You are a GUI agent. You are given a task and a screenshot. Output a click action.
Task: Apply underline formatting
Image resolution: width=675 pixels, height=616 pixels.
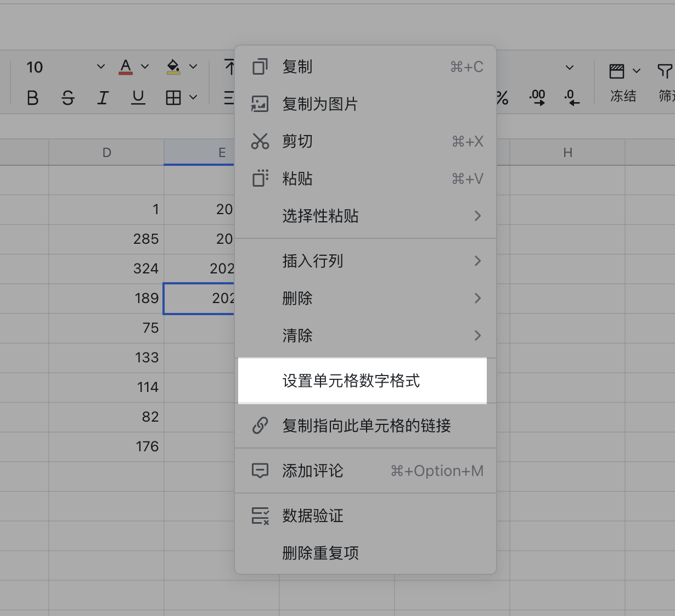(x=138, y=98)
